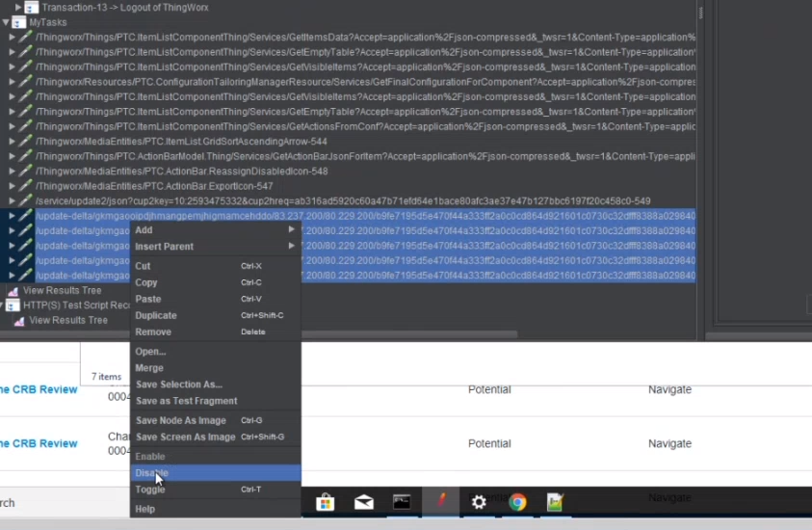Select the GetItemsData request row
Viewport: 812px width, 530px height.
pos(365,38)
